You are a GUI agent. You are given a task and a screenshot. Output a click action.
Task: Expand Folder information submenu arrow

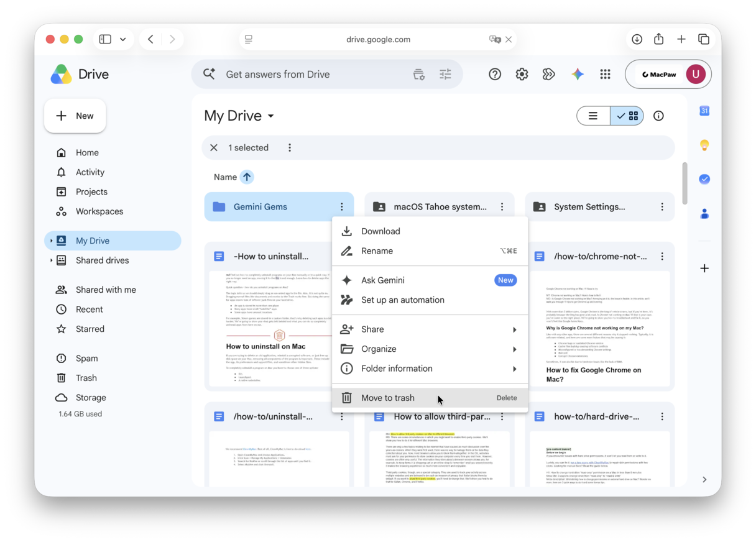[x=515, y=369]
